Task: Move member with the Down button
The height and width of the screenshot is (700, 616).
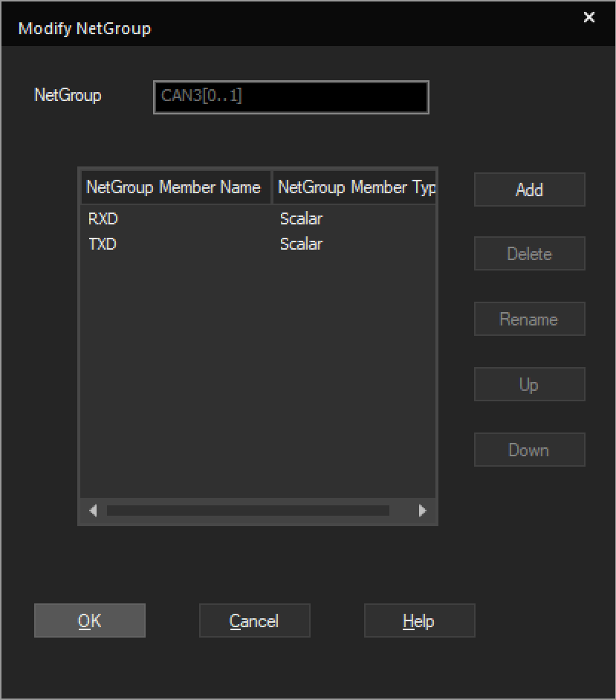Action: [x=529, y=450]
